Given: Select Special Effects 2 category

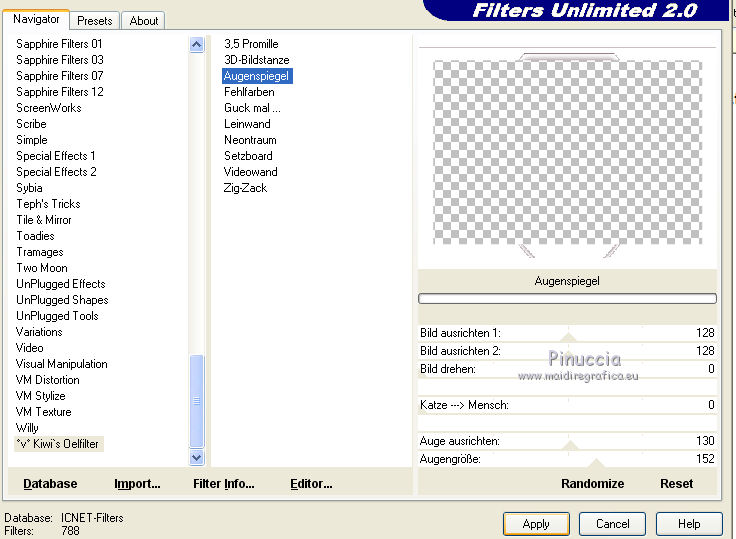Looking at the screenshot, I should tap(56, 171).
